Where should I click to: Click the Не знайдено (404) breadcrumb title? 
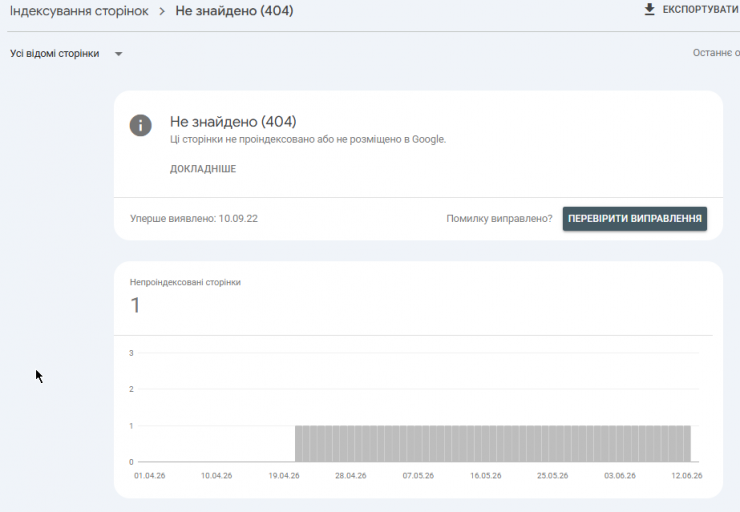click(x=234, y=11)
